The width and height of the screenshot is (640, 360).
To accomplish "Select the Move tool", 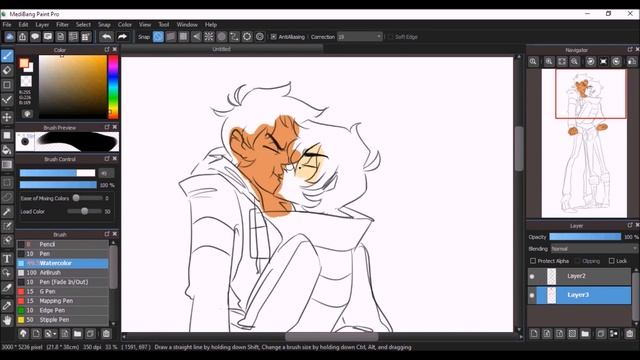I will coord(7,118).
